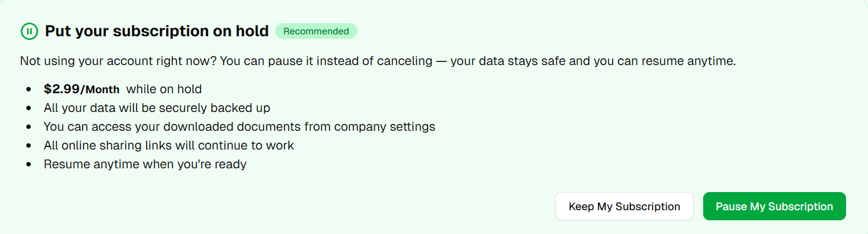Click the '/Month' label beside the price

[100, 89]
